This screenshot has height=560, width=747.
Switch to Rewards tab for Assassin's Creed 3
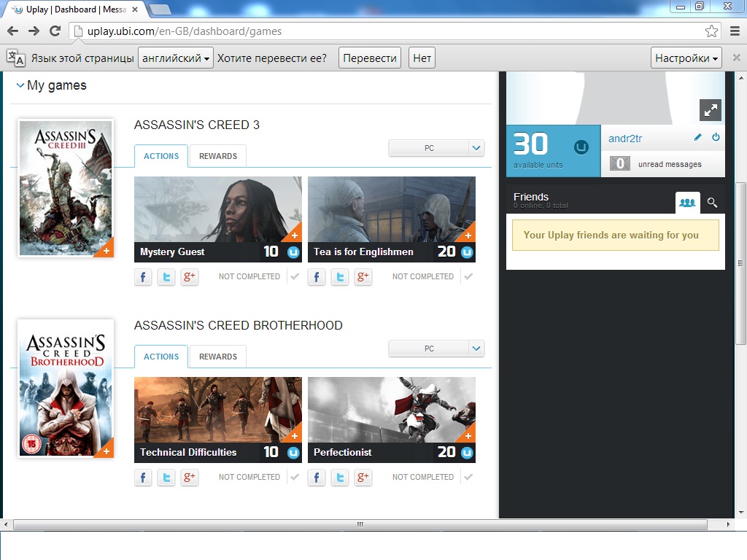pos(217,156)
